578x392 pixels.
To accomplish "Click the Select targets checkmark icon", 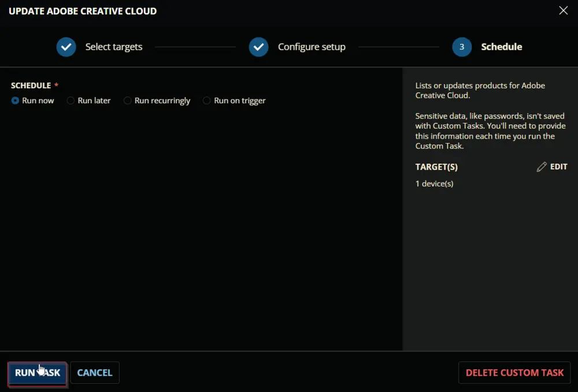I will tap(66, 47).
